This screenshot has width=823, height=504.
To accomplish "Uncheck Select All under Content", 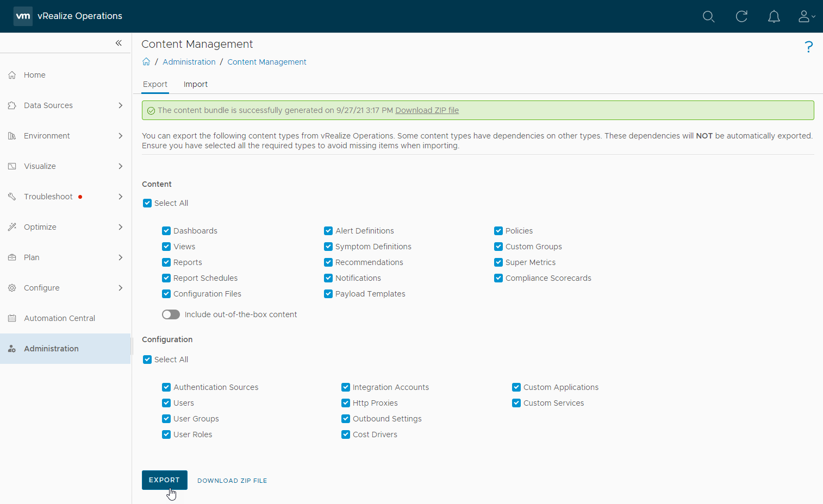I will pyautogui.click(x=147, y=203).
